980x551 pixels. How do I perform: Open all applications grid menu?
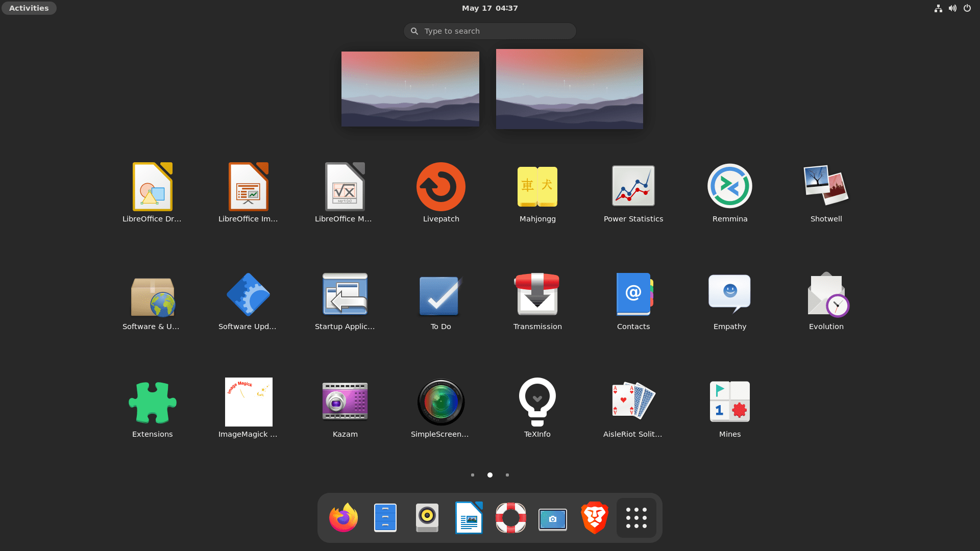point(635,517)
